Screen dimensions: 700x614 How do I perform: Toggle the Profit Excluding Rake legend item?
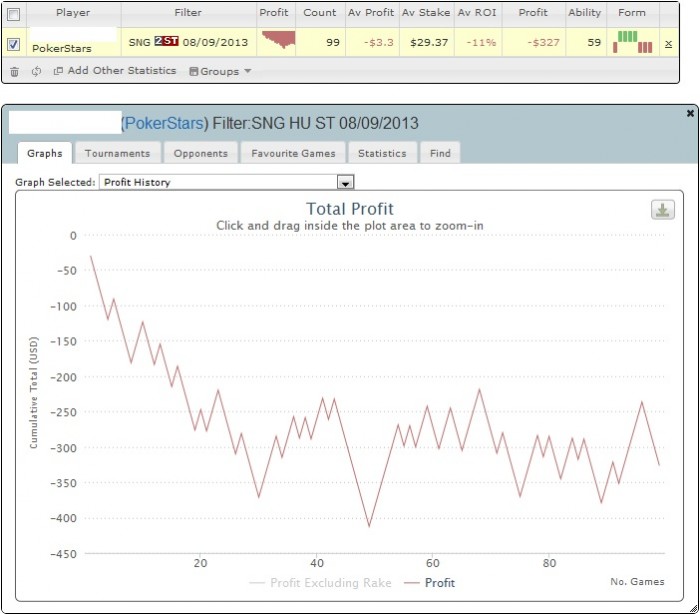point(321,583)
